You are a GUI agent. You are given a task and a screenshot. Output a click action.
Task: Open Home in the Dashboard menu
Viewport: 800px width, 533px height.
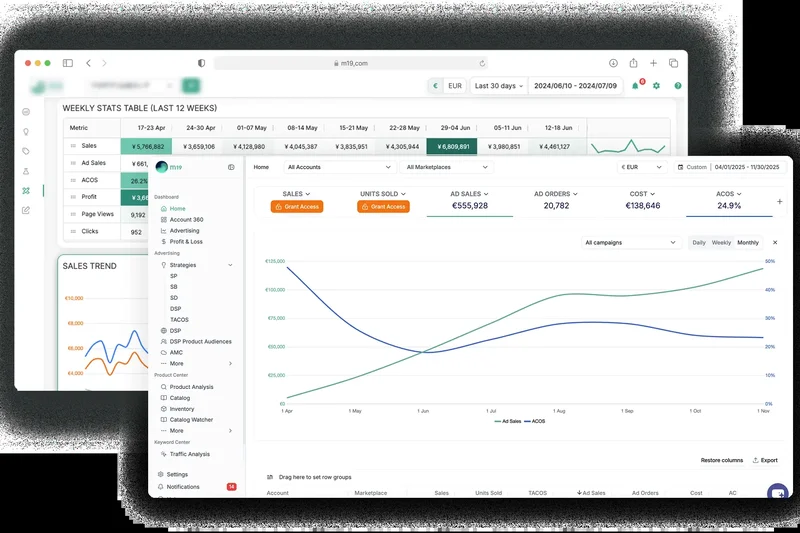[177, 209]
